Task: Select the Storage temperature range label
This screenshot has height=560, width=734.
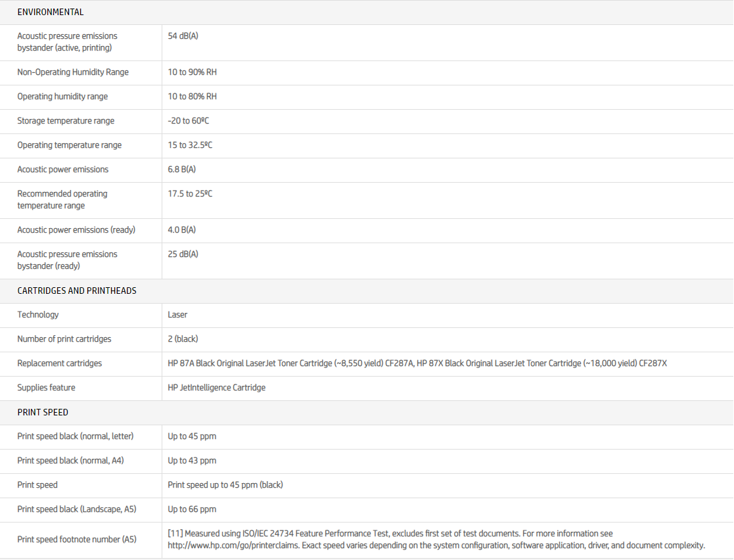Action: [x=66, y=121]
